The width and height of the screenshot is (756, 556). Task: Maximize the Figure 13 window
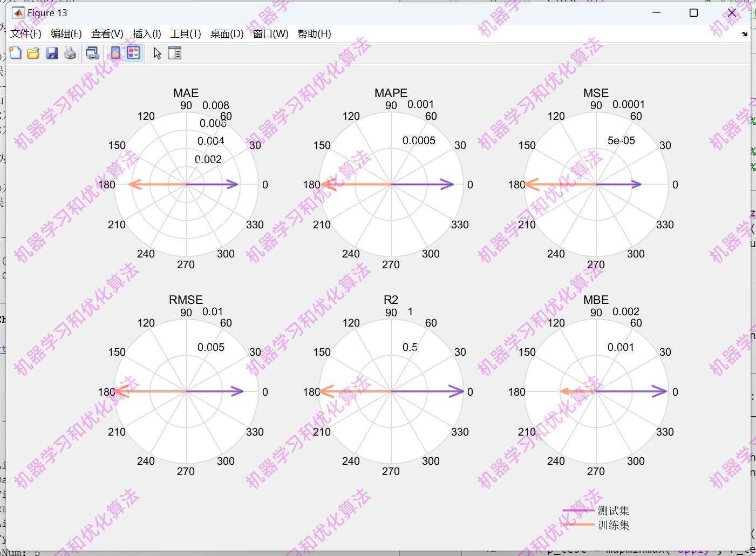pos(694,12)
